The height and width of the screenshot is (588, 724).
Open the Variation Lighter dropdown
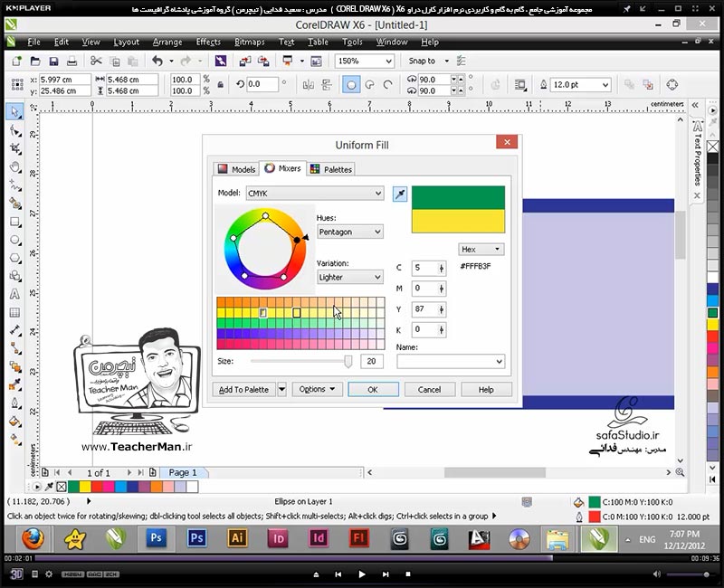click(350, 277)
